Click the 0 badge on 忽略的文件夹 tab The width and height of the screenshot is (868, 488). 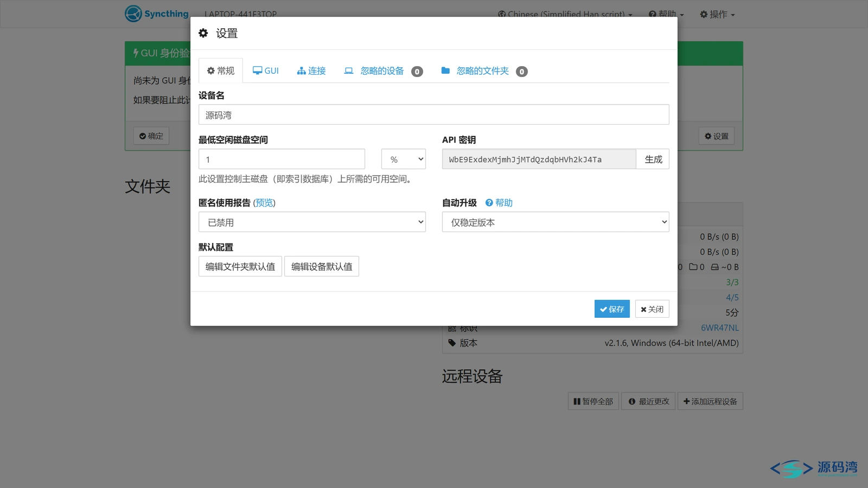click(522, 72)
